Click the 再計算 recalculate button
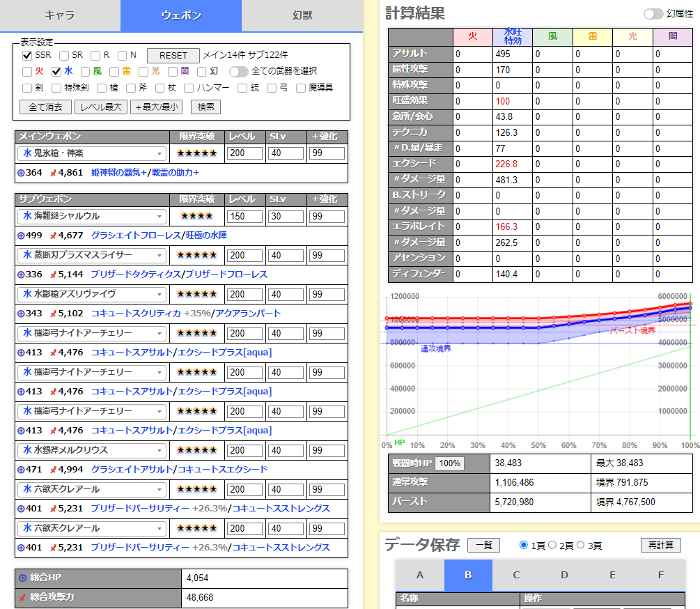Viewport: 700px width, 609px height. [660, 545]
